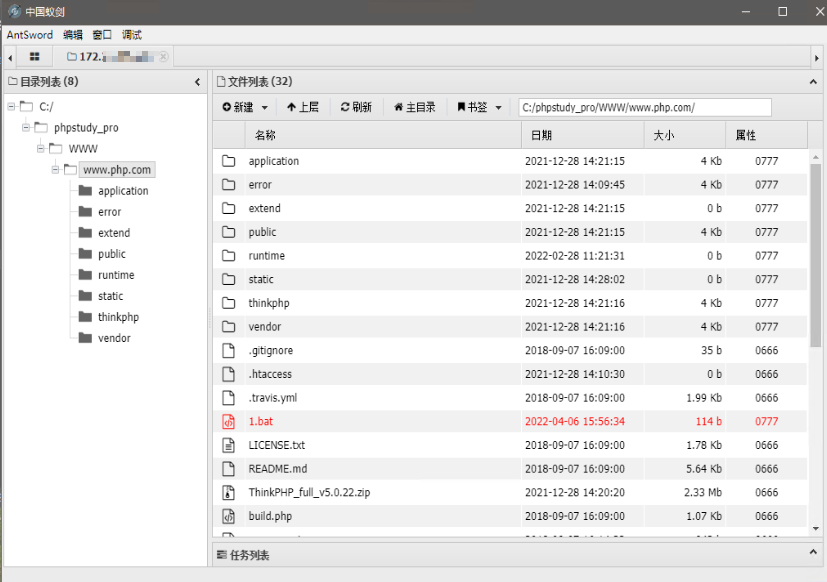Collapse the C:/ tree node
Screen dimensions: 827x582
tap(11, 107)
